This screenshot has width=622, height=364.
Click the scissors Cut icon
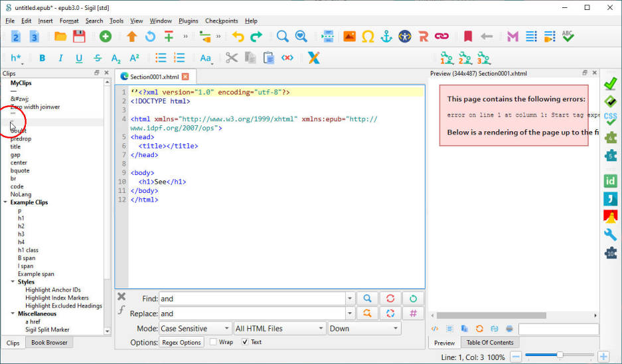(x=231, y=58)
